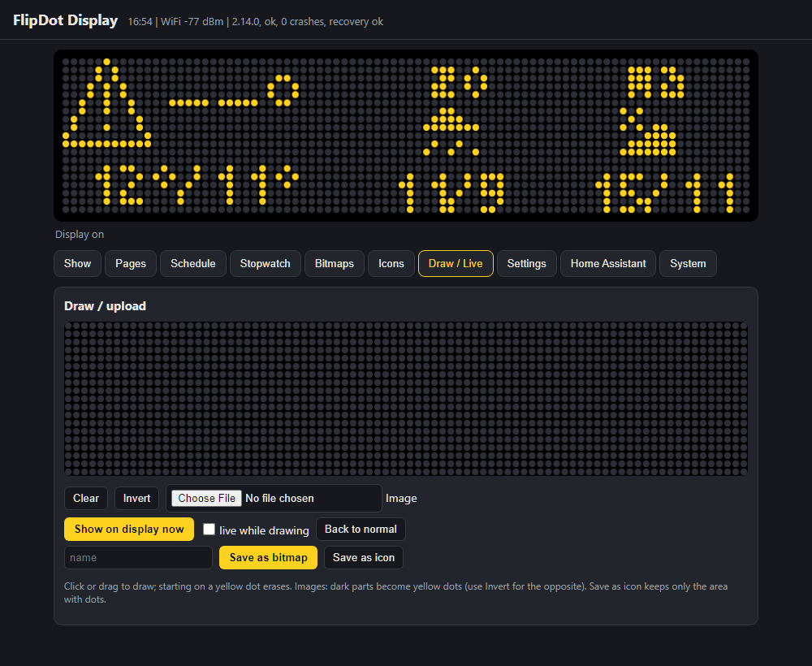Switch to the Pages tab
The image size is (812, 666).
(131, 264)
